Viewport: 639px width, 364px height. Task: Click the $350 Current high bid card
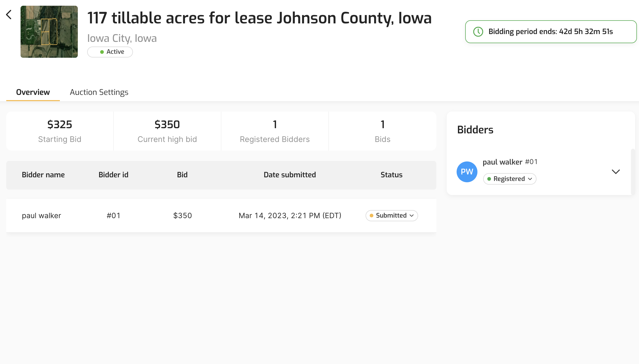pos(167,131)
